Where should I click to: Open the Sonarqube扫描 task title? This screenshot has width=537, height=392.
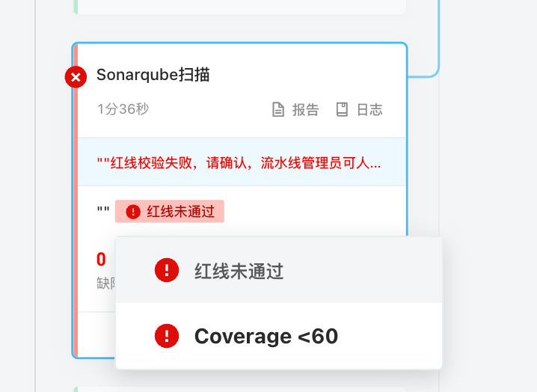point(153,75)
